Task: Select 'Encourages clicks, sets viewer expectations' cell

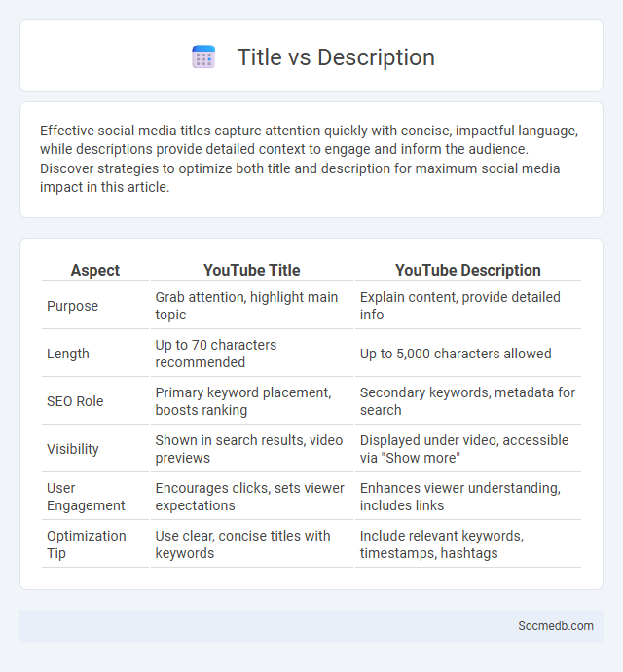Action: point(251,497)
